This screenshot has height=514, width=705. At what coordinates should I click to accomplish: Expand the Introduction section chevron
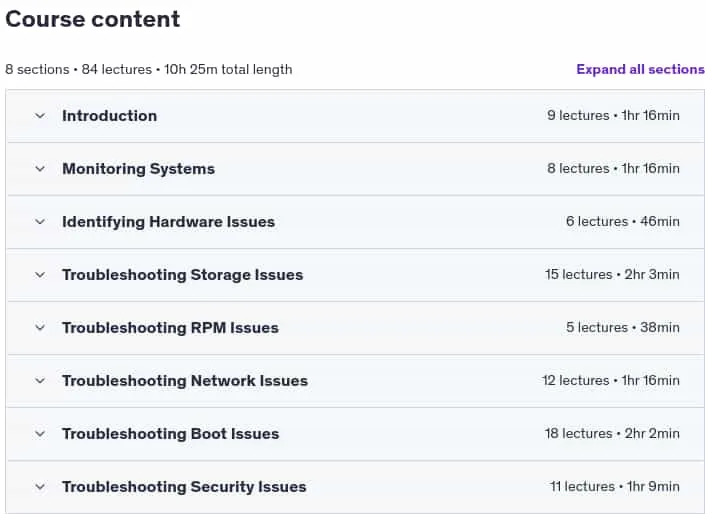tap(40, 116)
